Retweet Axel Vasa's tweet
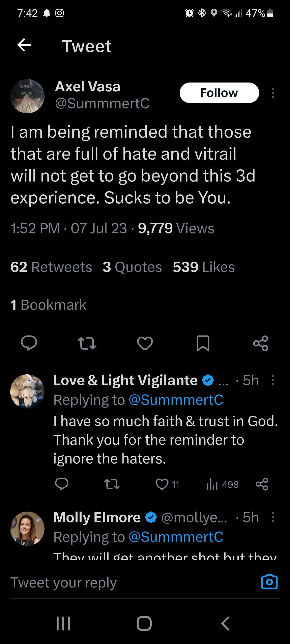This screenshot has height=644, width=290. (87, 343)
